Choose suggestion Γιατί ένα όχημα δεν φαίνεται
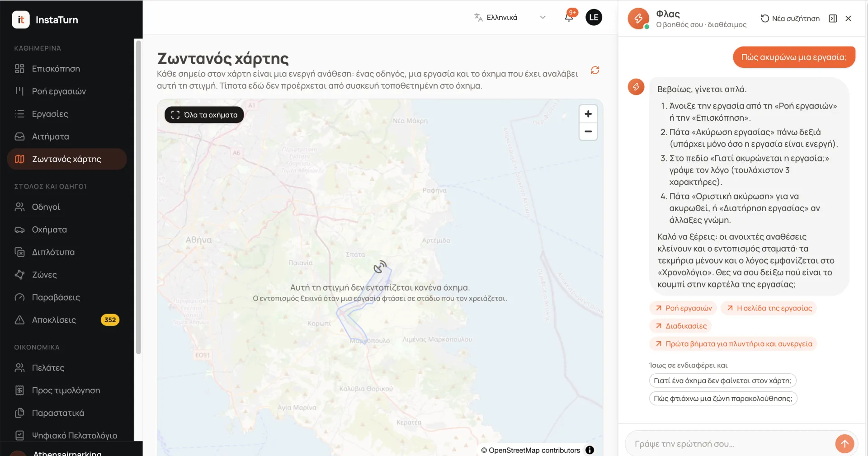This screenshot has height=456, width=868. tap(722, 381)
